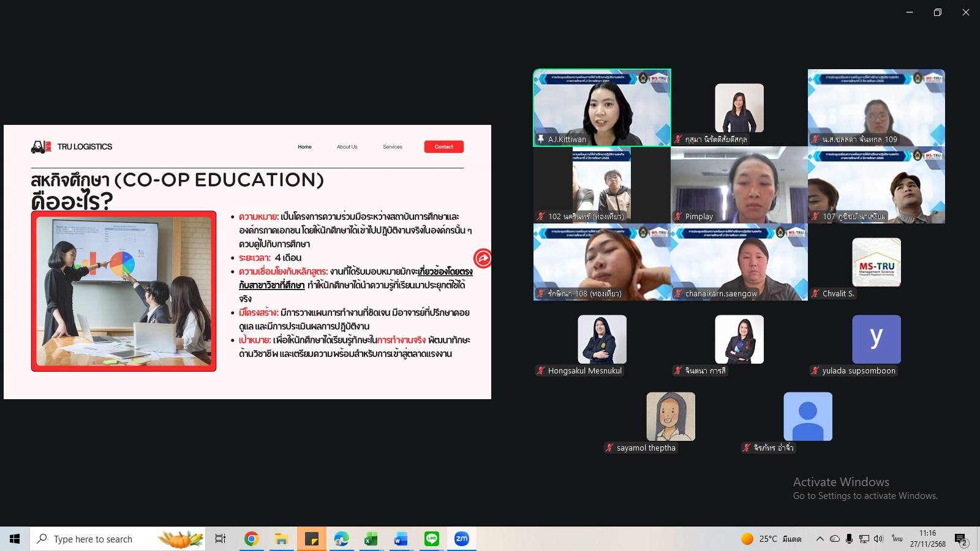The image size is (980, 551).
Task: Open Windows Task View
Action: 221,539
